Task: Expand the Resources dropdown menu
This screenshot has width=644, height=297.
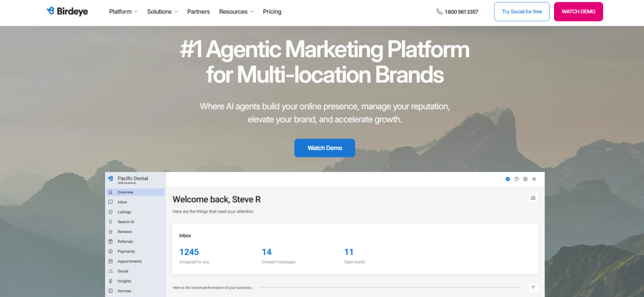Action: [x=236, y=12]
